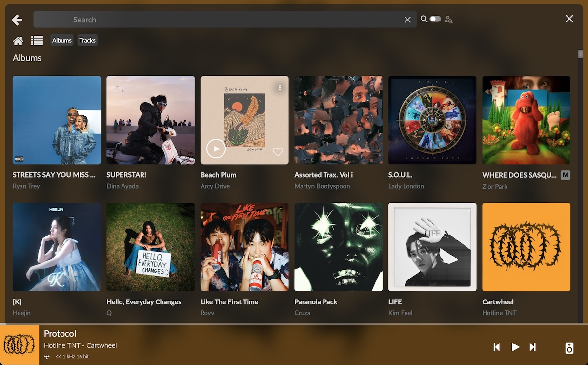Click artist name Lady London
This screenshot has height=365, width=588.
point(406,186)
